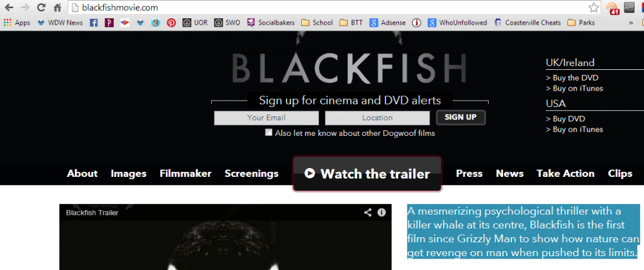Click the Your Email field
The width and height of the screenshot is (644, 270).
266,118
